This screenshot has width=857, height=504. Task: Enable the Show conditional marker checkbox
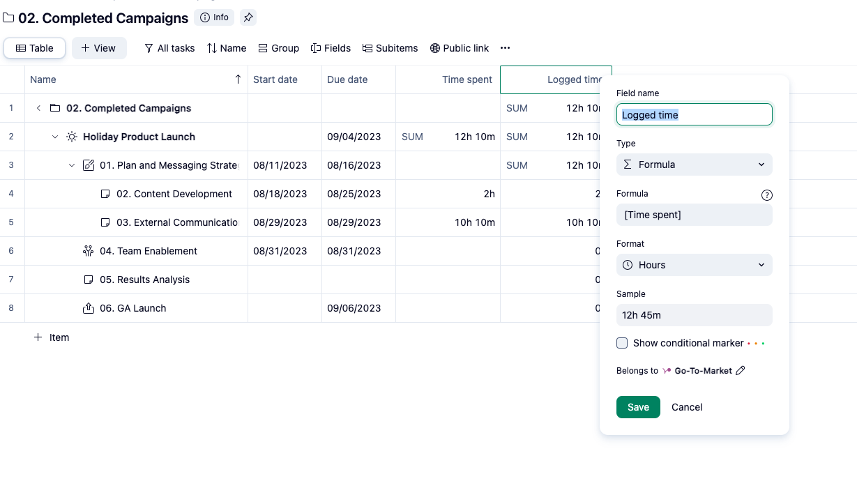coord(622,343)
